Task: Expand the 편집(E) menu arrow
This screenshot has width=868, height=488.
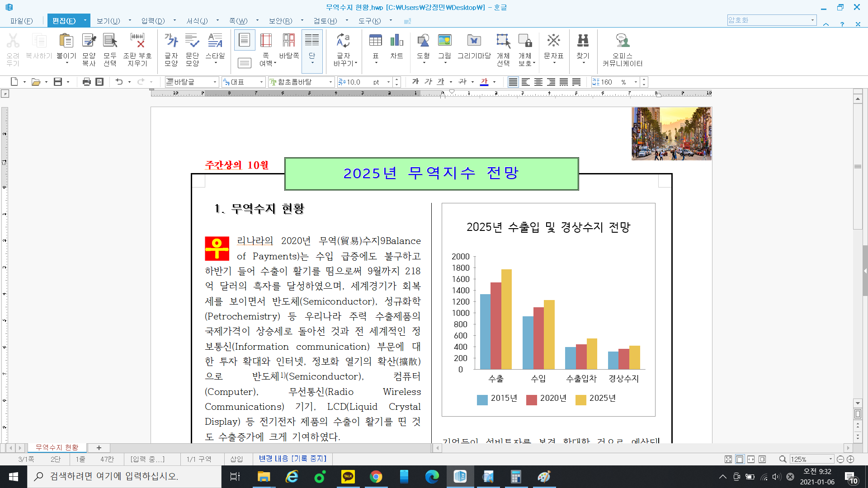Action: [x=85, y=20]
